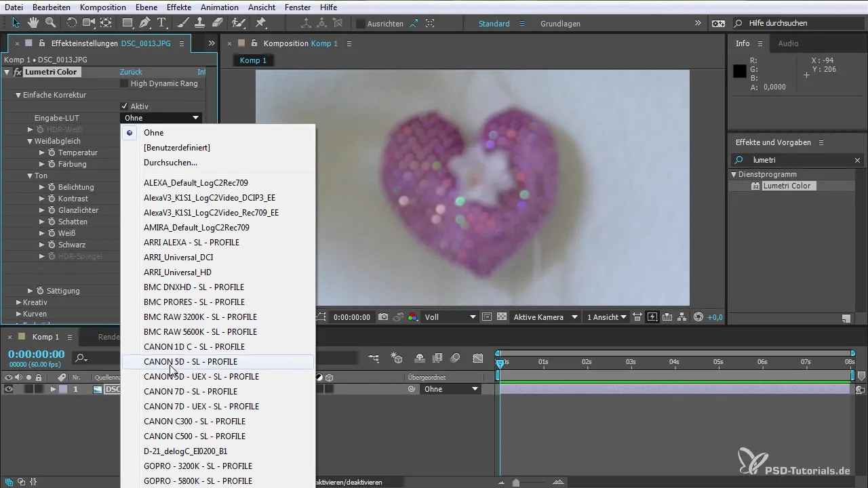
Task: Select the Text tool
Action: tap(161, 23)
